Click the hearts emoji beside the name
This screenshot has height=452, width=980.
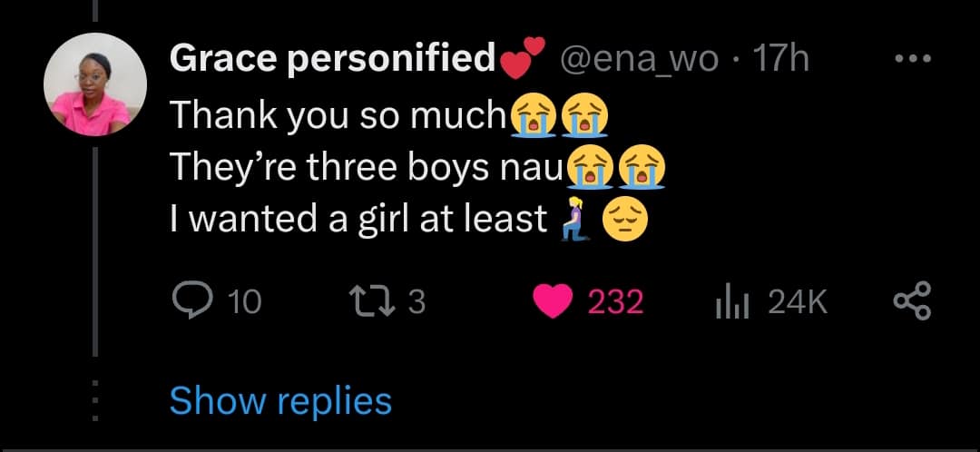pyautogui.click(x=524, y=56)
